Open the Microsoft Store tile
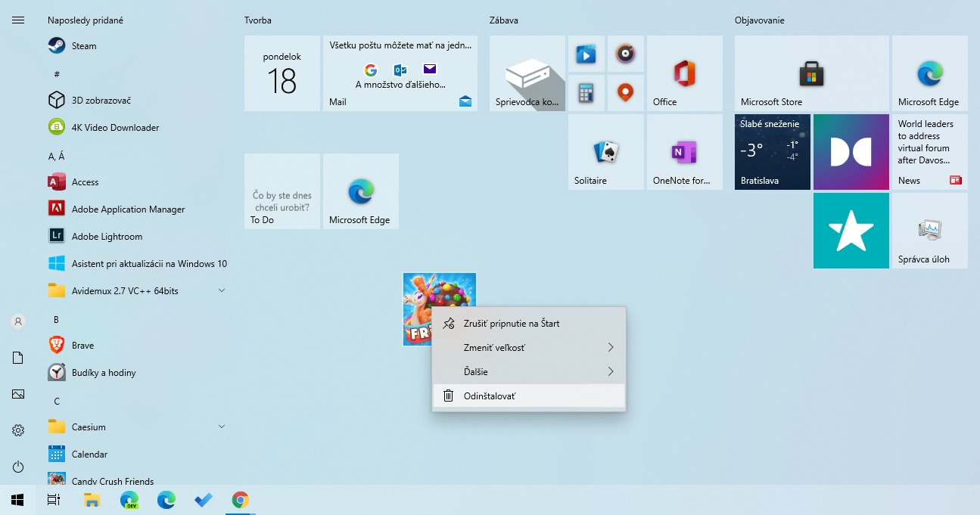The width and height of the screenshot is (980, 515). coord(812,73)
